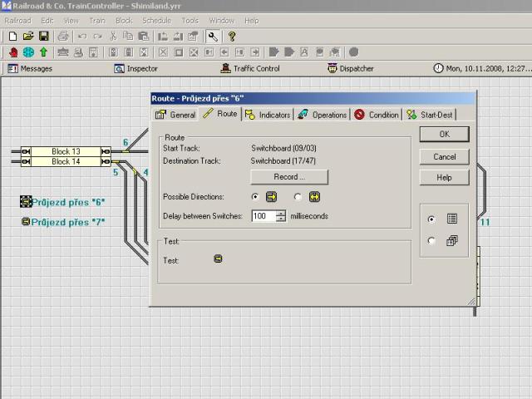Click the Test route icon in dialog
Viewport: 532px width, 399px height.
pyautogui.click(x=218, y=259)
